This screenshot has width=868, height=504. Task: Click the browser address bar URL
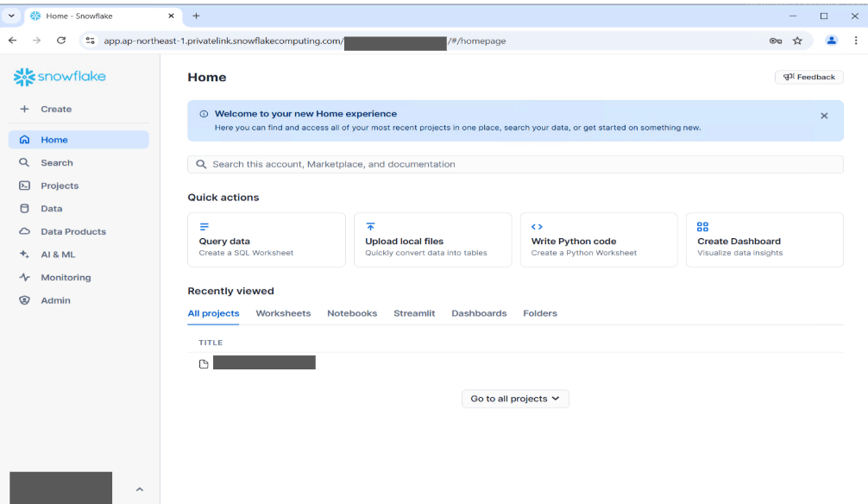tap(305, 41)
